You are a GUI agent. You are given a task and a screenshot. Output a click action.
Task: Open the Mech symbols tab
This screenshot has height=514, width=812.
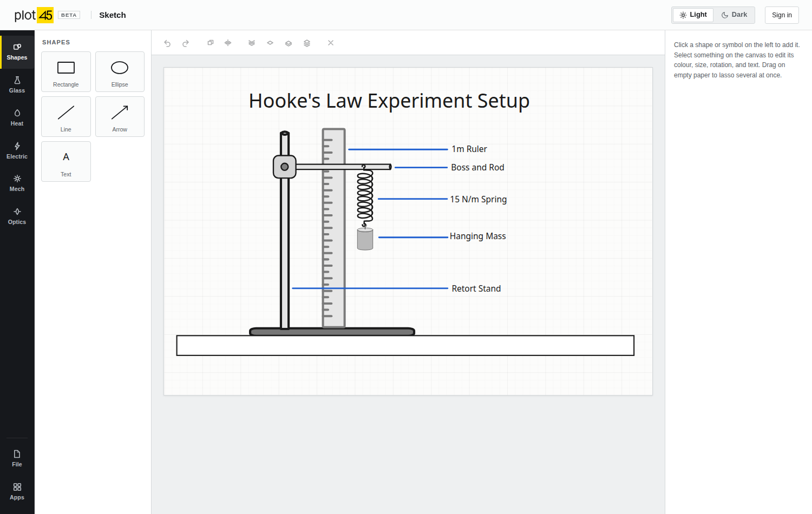point(17,183)
